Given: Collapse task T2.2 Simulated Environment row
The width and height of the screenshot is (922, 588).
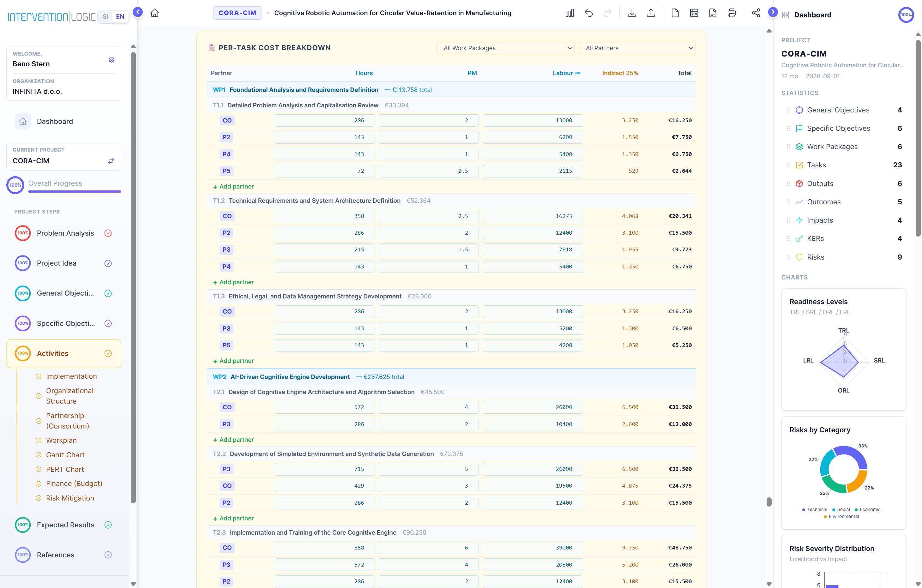Looking at the screenshot, I should pyautogui.click(x=451, y=454).
